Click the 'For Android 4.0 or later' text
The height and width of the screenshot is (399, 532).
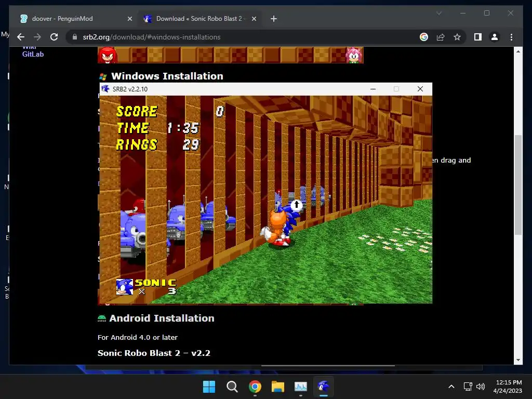pyautogui.click(x=137, y=337)
